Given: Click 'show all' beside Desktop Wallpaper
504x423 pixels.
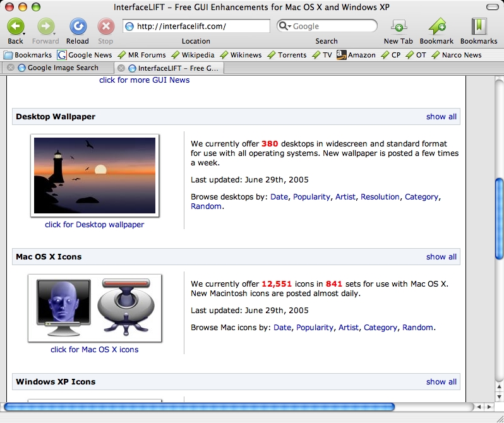Looking at the screenshot, I should click(441, 117).
